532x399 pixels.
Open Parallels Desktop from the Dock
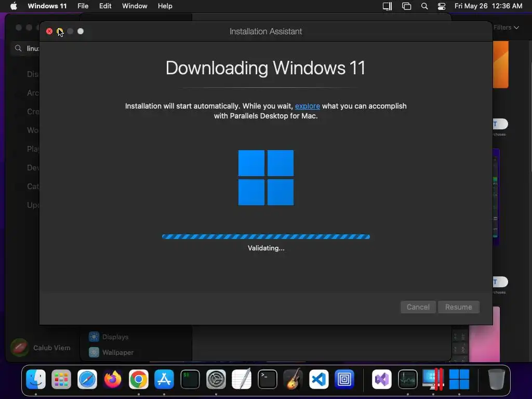pyautogui.click(x=433, y=379)
